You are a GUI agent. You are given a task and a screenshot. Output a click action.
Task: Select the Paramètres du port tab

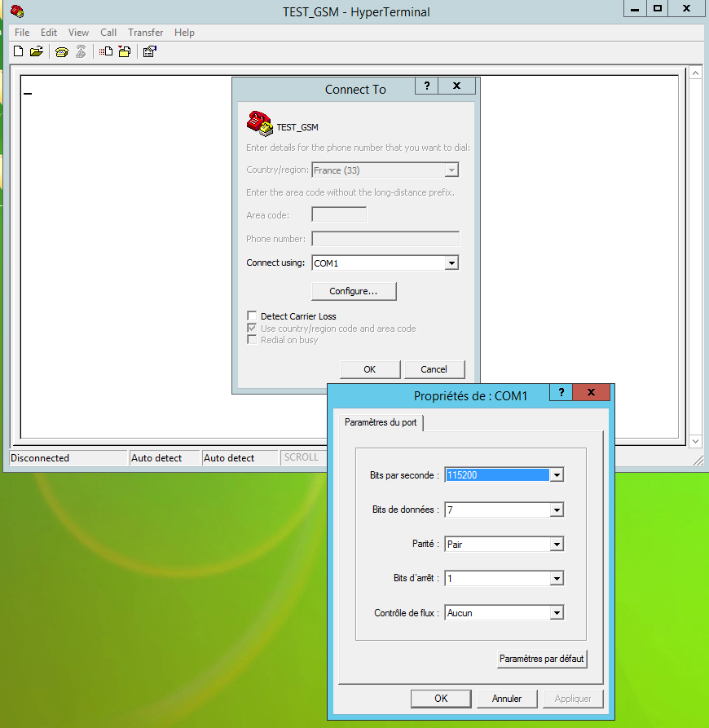tap(381, 422)
